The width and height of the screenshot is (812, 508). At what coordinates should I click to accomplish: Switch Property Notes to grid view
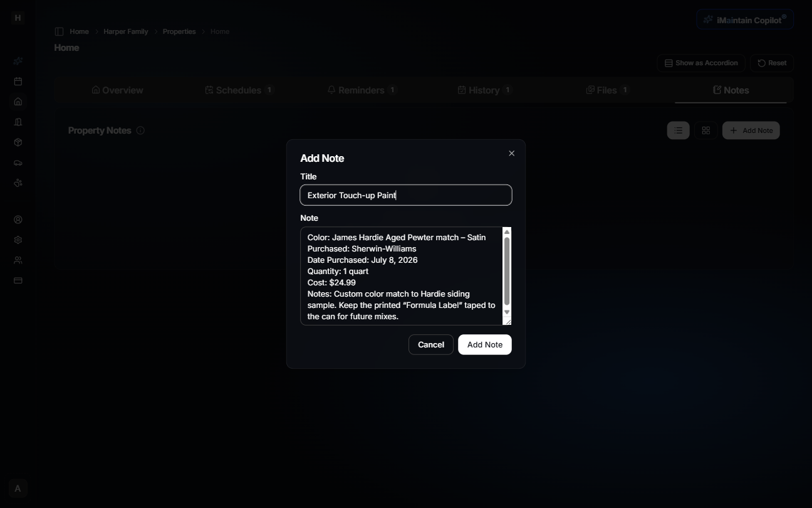[x=706, y=130]
